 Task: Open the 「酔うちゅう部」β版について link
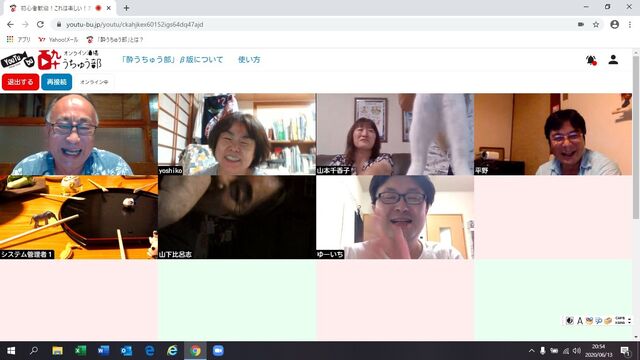tap(172, 60)
